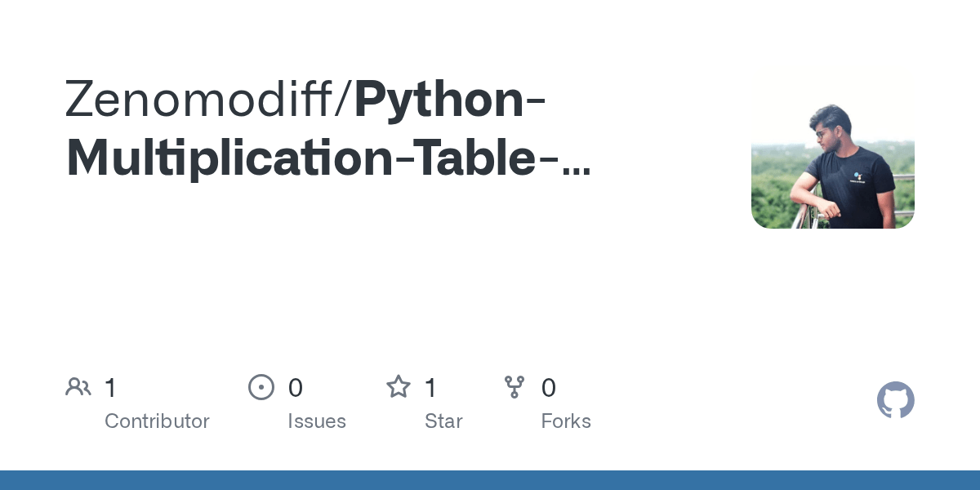
Task: Click the contributor count number 1
Action: click(110, 388)
